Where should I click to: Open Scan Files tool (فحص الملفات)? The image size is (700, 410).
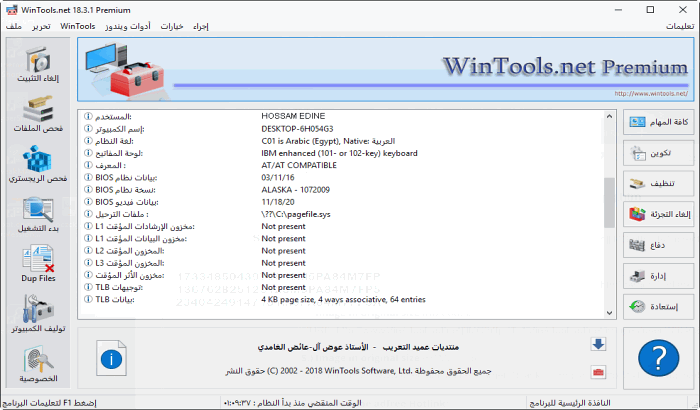tap(38, 114)
